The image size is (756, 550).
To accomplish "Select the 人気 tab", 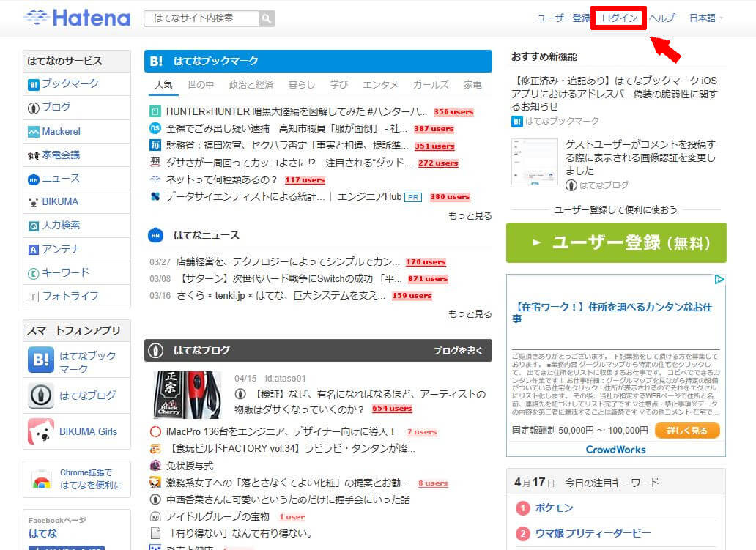I will [x=163, y=85].
